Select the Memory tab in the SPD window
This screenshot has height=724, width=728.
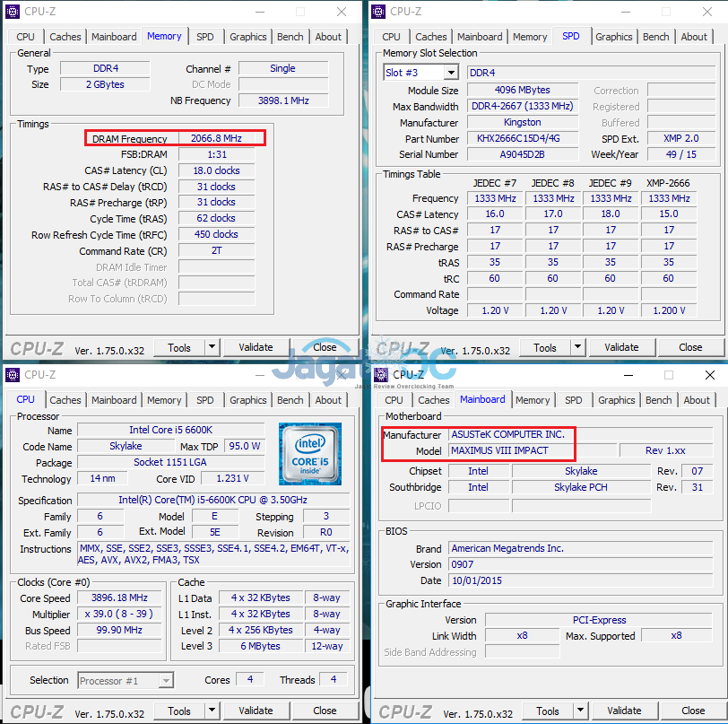click(530, 37)
